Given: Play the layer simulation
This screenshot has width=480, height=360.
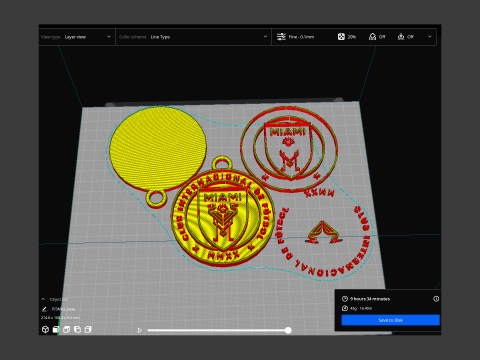Looking at the screenshot, I should 140,330.
